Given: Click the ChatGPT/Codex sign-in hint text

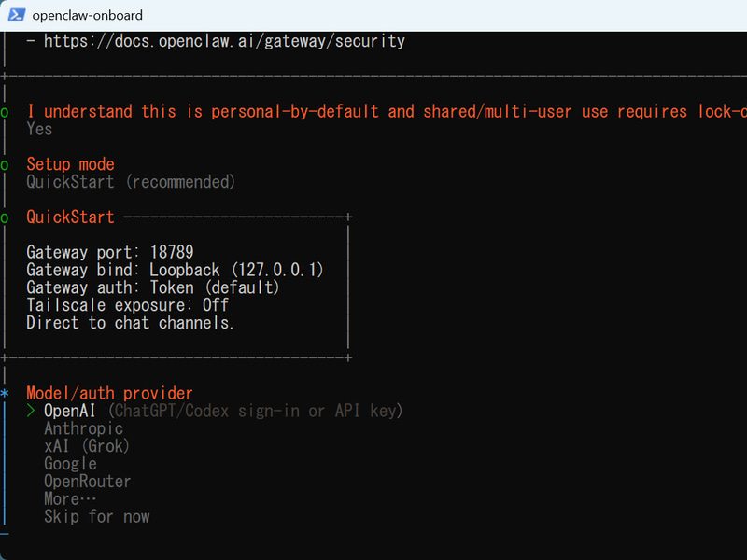Looking at the screenshot, I should coord(255,411).
